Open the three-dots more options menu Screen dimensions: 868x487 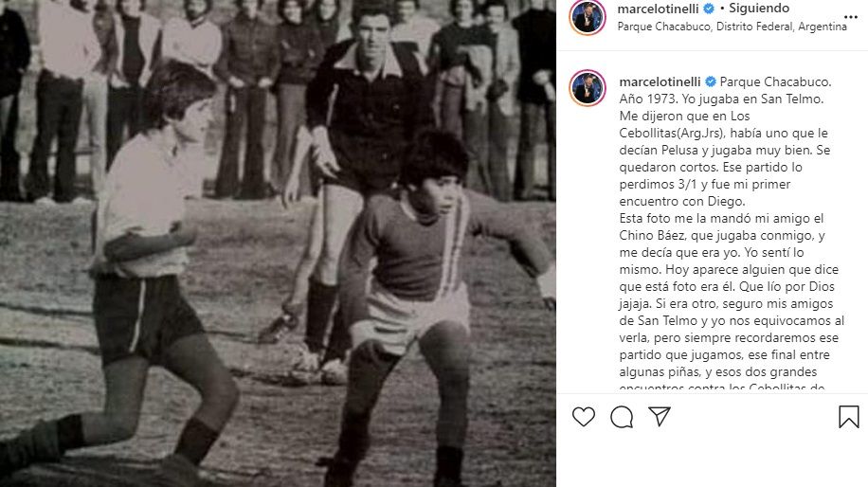point(851,17)
